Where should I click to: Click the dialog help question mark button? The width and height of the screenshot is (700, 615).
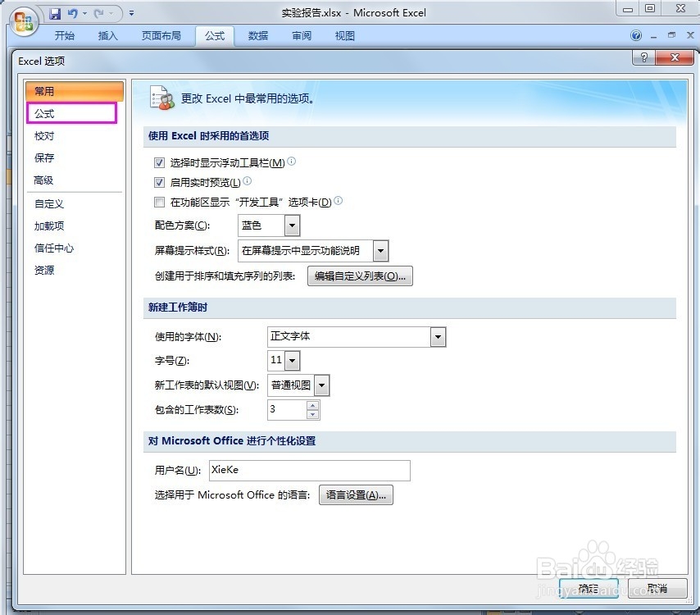643,57
